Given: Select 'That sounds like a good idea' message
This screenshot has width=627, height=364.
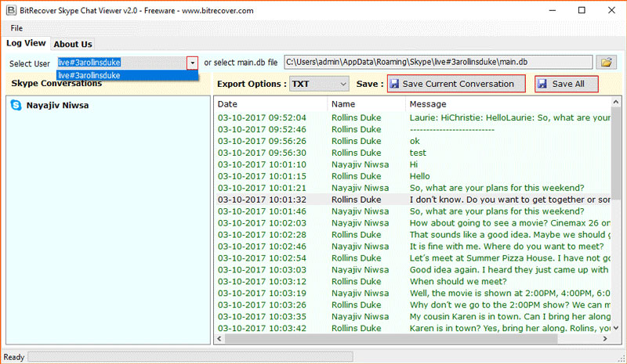Looking at the screenshot, I should 413,235.
